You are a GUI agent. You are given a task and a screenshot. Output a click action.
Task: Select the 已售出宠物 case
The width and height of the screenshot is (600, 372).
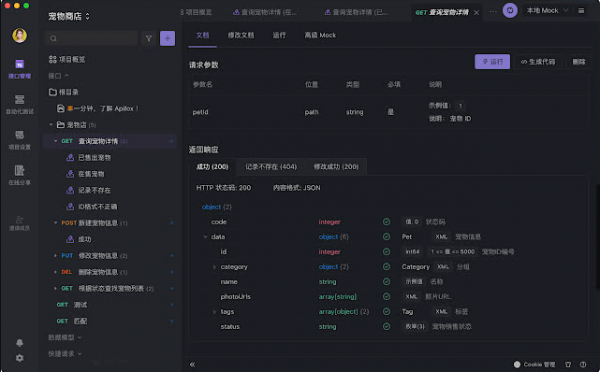click(90, 157)
